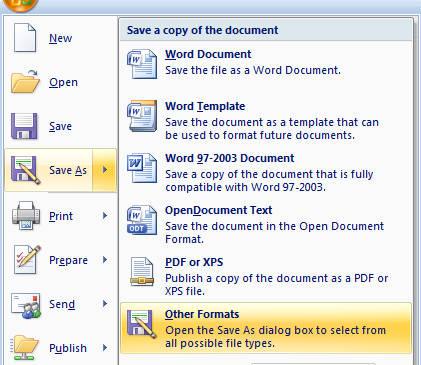Open Other Formats Save As dialog
421x365 pixels.
(x=266, y=328)
